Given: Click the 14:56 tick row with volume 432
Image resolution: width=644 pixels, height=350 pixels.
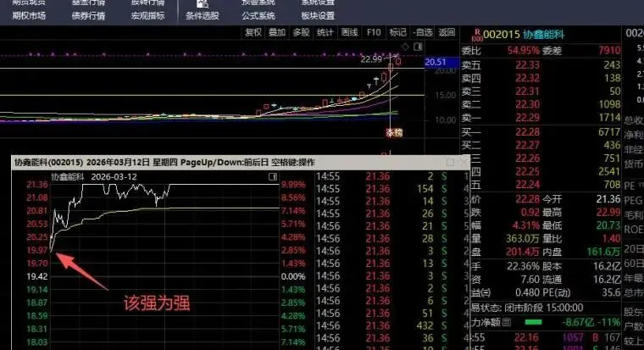Looking at the screenshot, I should (x=382, y=325).
